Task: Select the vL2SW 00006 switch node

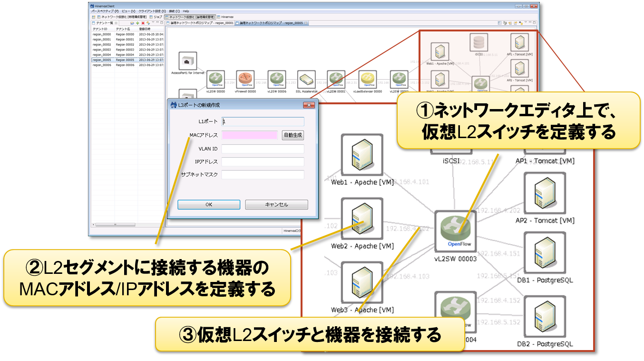Action: point(276,79)
